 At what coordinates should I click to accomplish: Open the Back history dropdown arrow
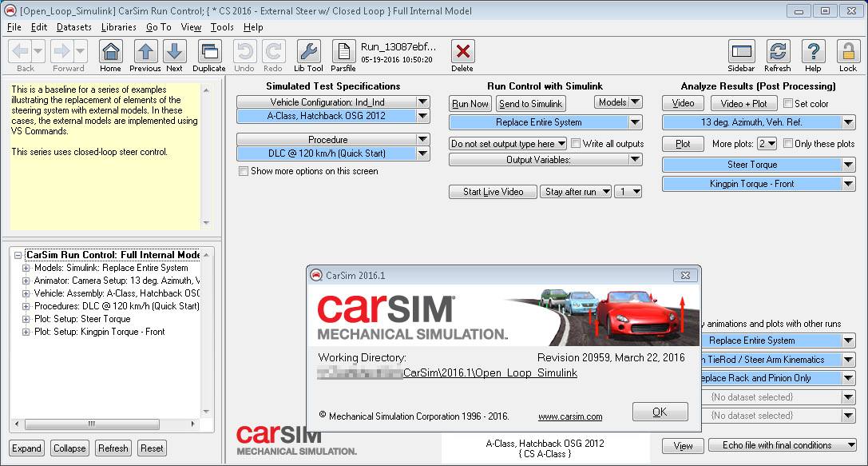click(38, 51)
